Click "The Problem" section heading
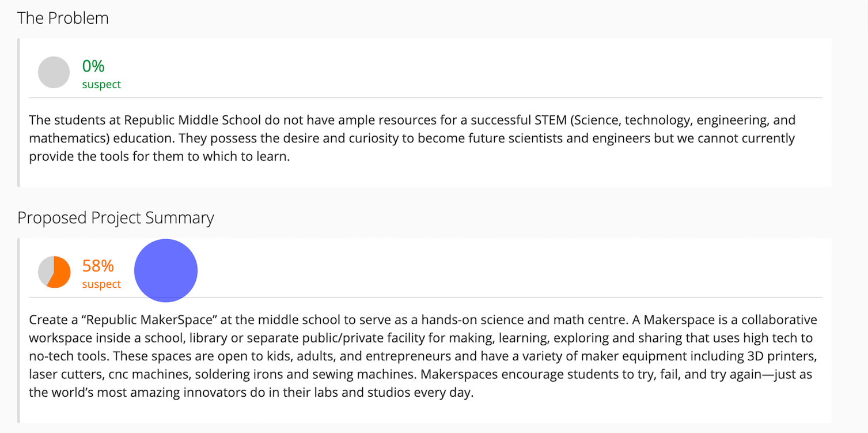 pos(63,18)
